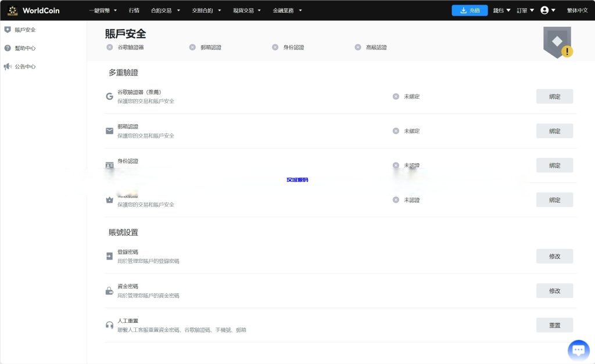Click the ID card icon beside 身份認證

coord(109,165)
